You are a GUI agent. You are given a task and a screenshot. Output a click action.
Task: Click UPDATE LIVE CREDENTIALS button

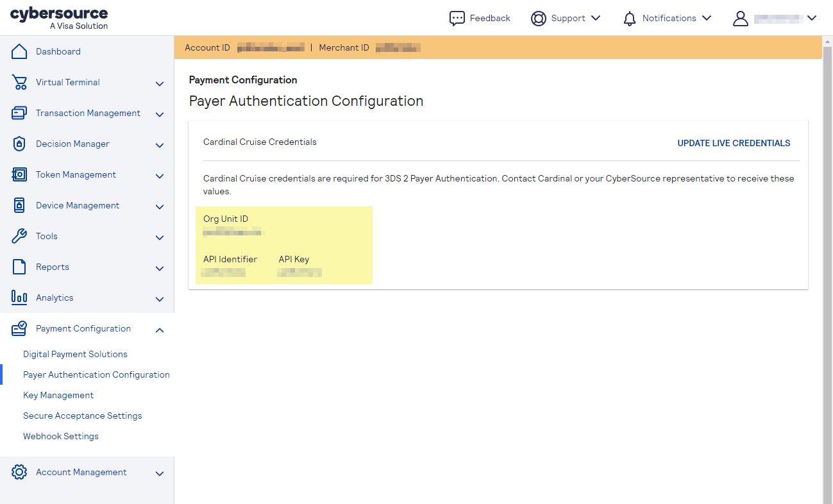pos(734,143)
